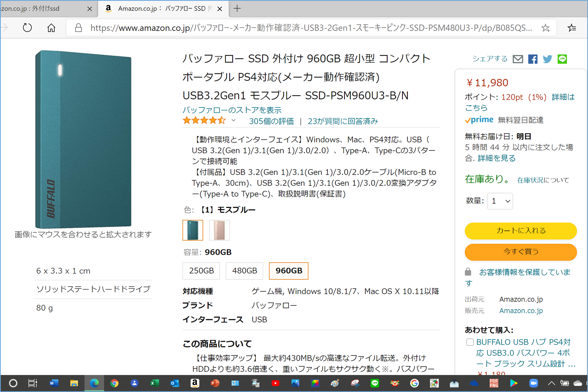Image resolution: width=588 pixels, height=392 pixels.
Task: Share product on LINE
Action: pyautogui.click(x=562, y=59)
